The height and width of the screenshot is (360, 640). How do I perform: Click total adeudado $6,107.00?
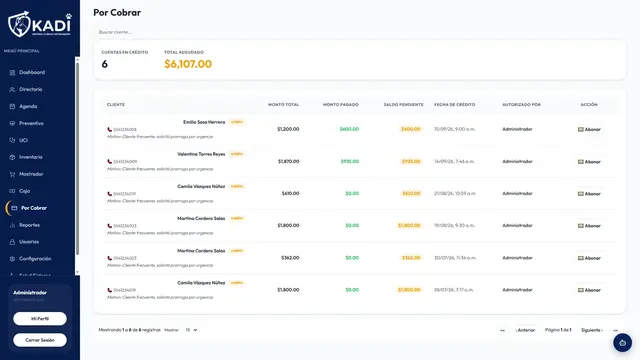click(188, 64)
